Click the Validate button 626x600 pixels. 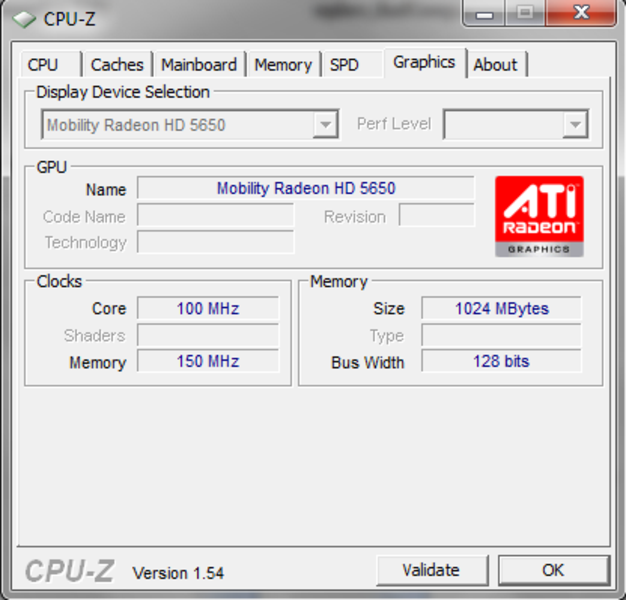point(432,570)
